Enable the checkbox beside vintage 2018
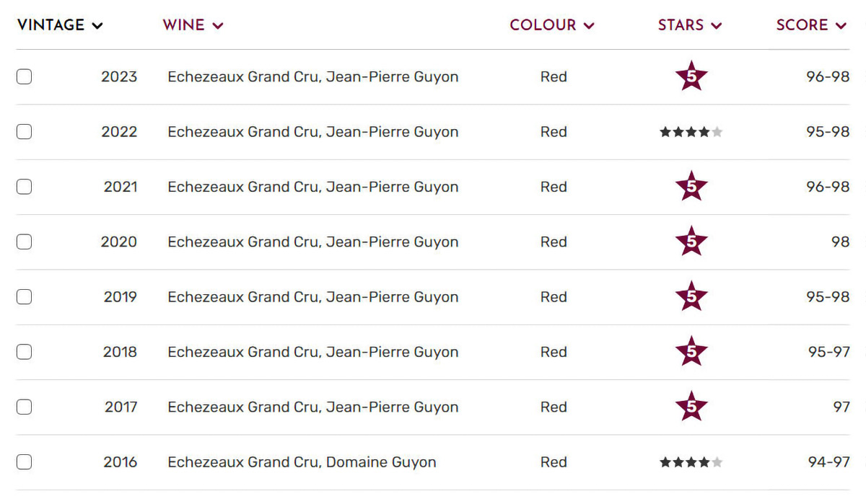The image size is (866, 504). pos(25,352)
